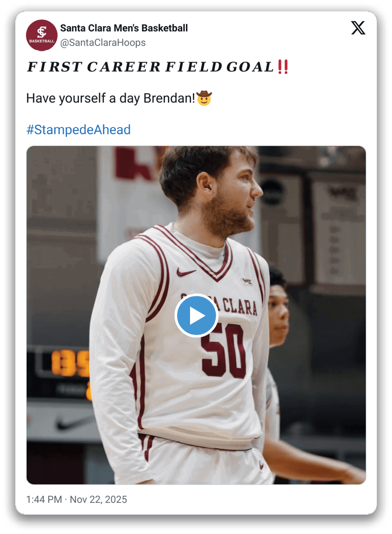Viewport: 392px width, 534px height.
Task: Click the small WCC logo on the jersey
Action: pos(247,281)
